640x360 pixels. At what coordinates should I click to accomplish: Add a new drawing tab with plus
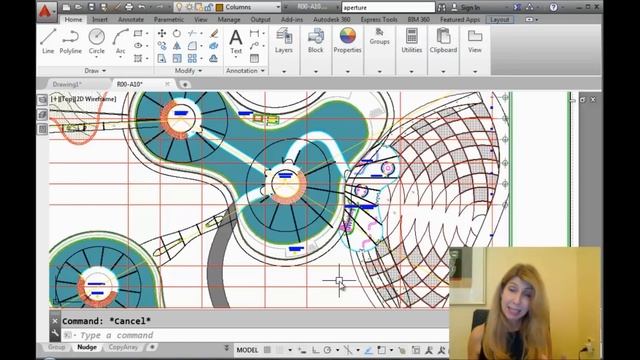pyautogui.click(x=185, y=84)
